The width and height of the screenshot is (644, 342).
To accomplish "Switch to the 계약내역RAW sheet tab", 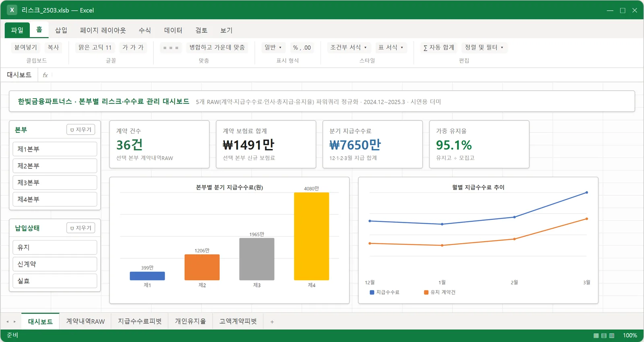I will 85,321.
